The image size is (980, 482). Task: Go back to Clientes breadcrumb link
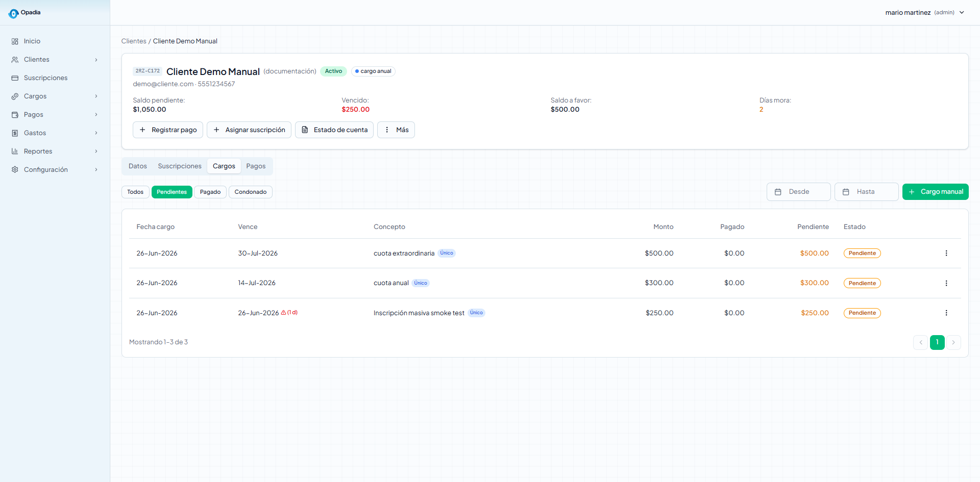click(x=134, y=41)
